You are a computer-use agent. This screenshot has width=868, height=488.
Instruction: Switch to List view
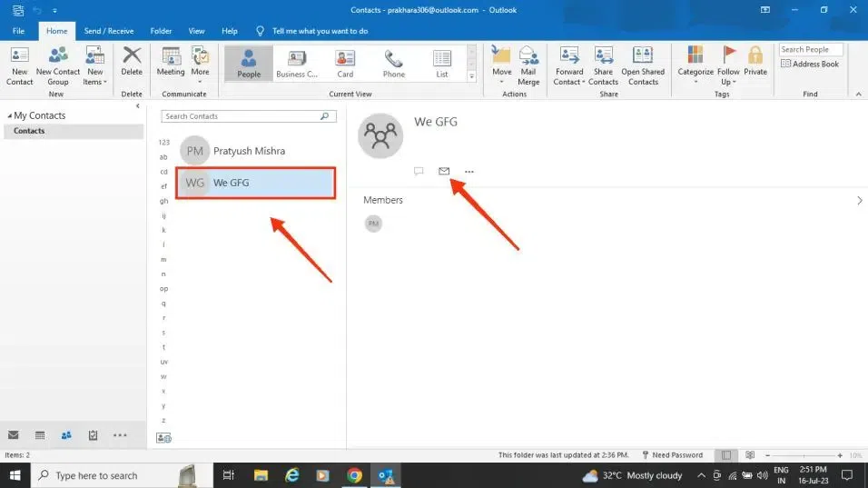pos(442,63)
